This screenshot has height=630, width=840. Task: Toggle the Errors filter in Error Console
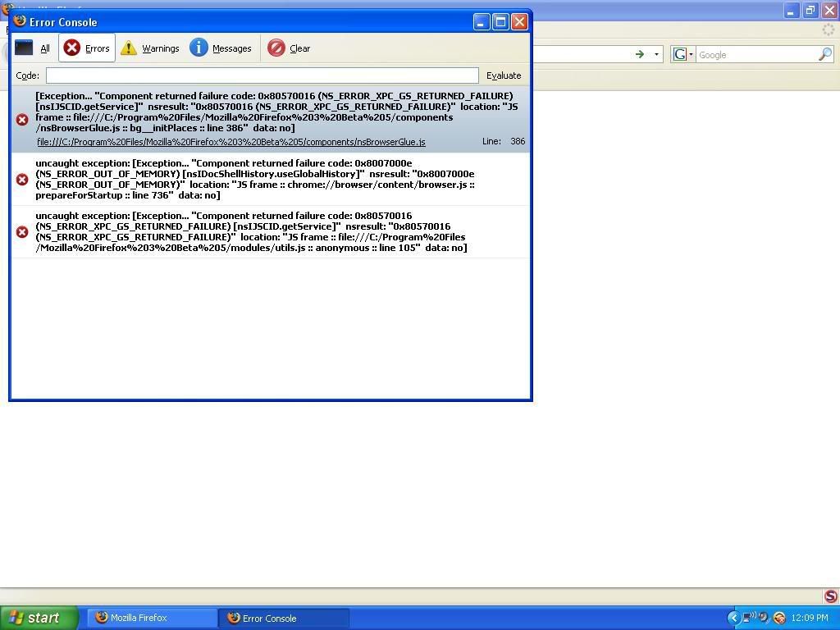pyautogui.click(x=87, y=48)
